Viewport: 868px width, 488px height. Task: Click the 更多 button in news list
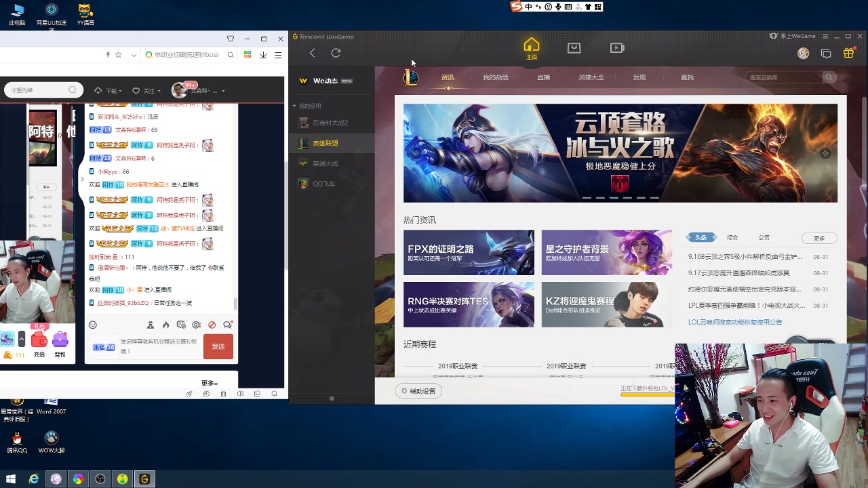[x=819, y=238]
